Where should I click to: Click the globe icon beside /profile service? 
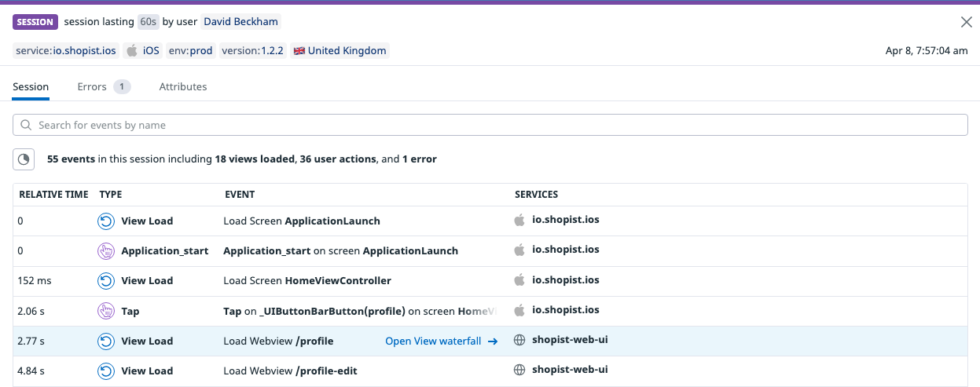pyautogui.click(x=519, y=341)
